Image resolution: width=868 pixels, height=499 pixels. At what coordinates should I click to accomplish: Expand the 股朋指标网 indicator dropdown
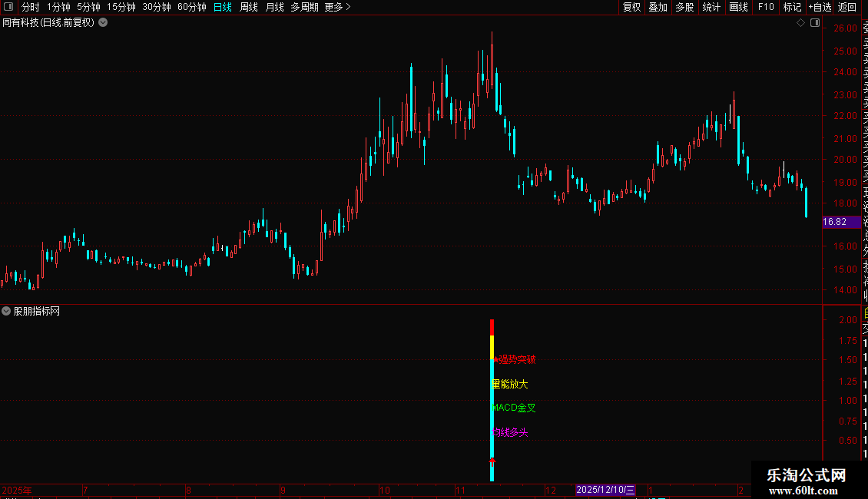6,311
